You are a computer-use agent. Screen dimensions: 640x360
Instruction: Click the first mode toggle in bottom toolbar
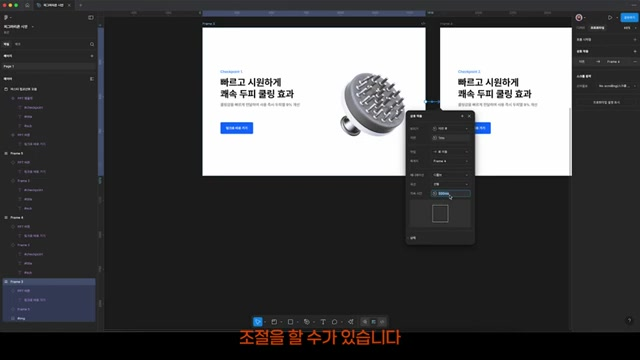click(365, 322)
